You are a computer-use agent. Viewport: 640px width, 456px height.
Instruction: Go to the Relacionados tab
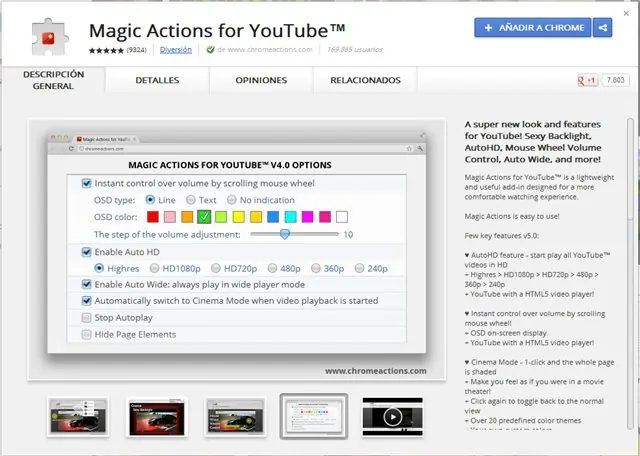tap(365, 80)
